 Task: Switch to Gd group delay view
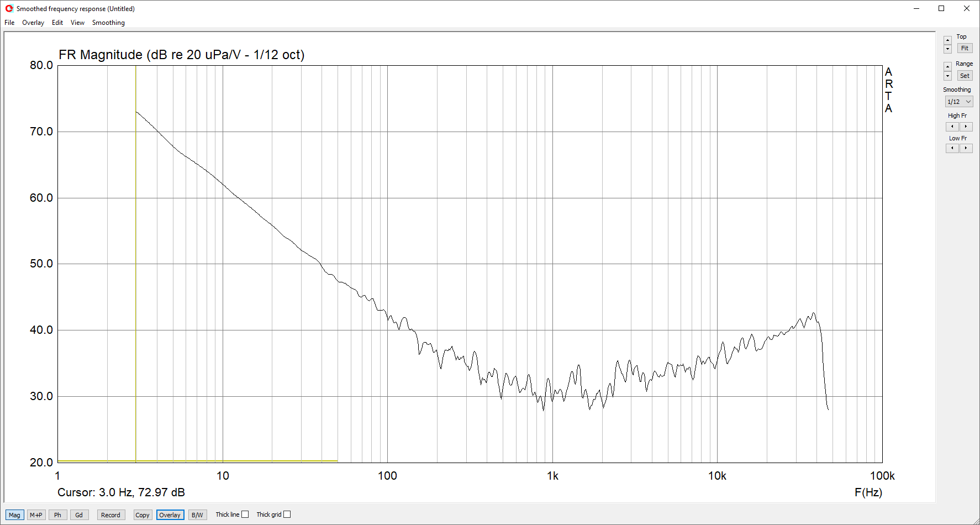pyautogui.click(x=79, y=515)
